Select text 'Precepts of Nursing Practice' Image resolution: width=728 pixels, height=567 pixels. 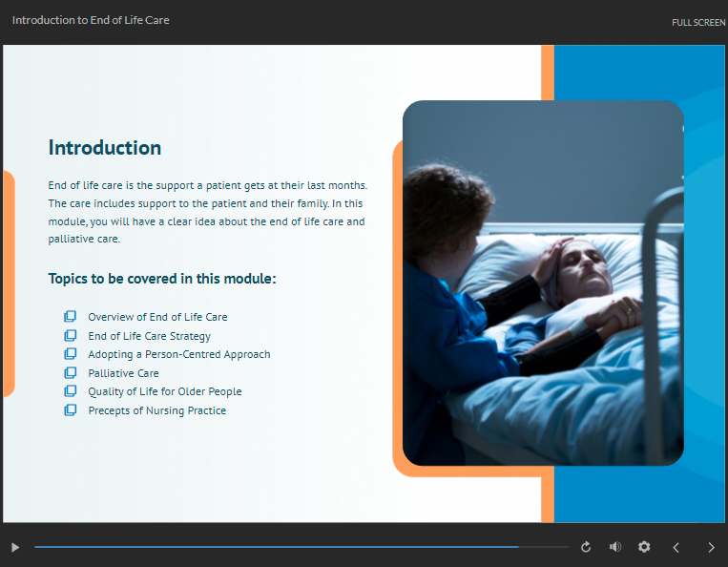pos(156,411)
